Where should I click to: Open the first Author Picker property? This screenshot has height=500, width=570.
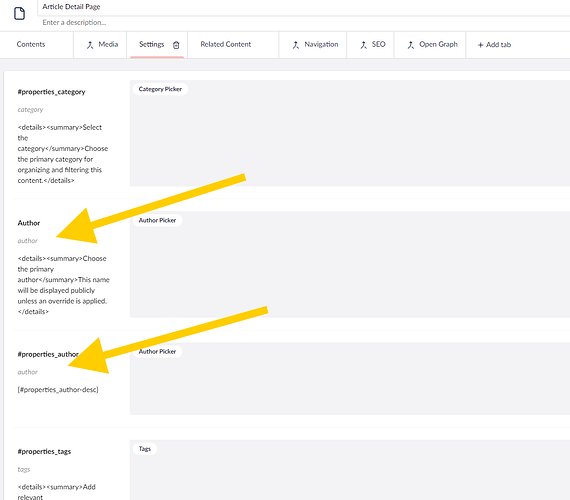pyautogui.click(x=157, y=220)
